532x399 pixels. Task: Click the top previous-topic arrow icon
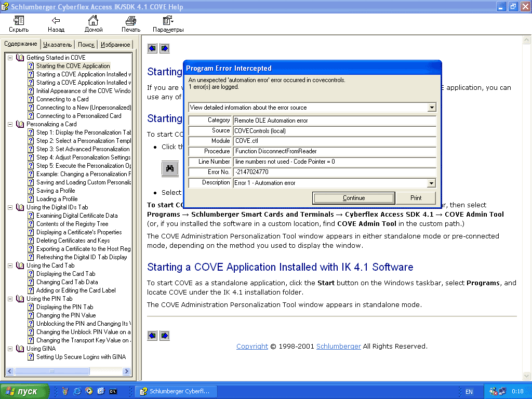tap(152, 48)
